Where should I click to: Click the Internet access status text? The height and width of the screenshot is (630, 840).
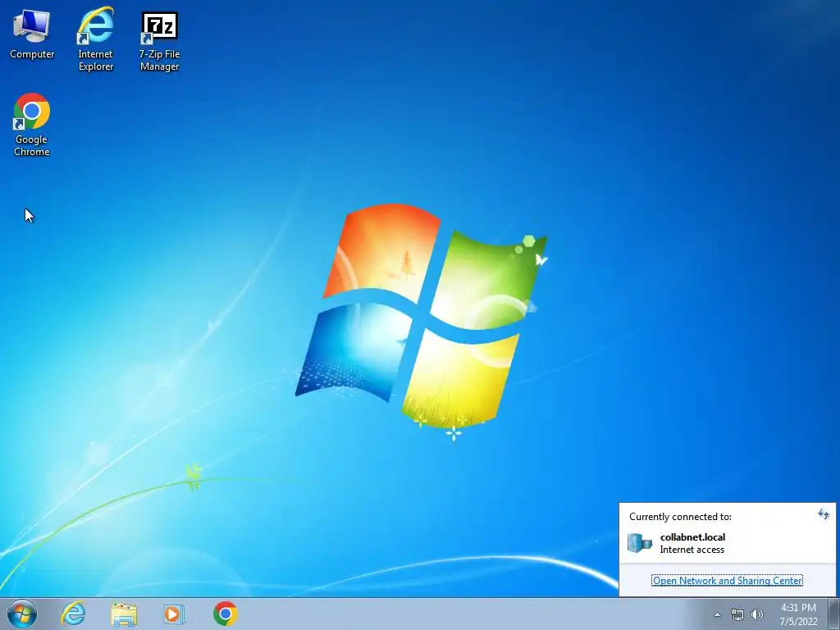[x=692, y=550]
